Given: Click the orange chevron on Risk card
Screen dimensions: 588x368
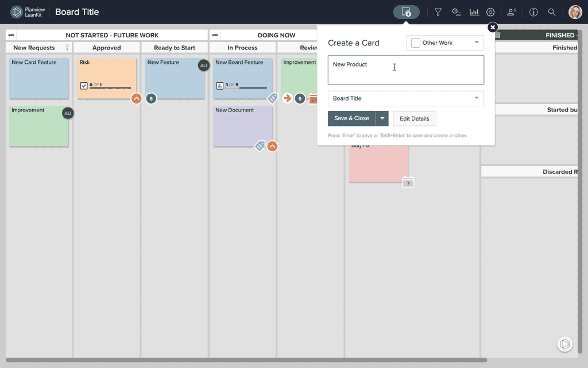Looking at the screenshot, I should tap(137, 98).
